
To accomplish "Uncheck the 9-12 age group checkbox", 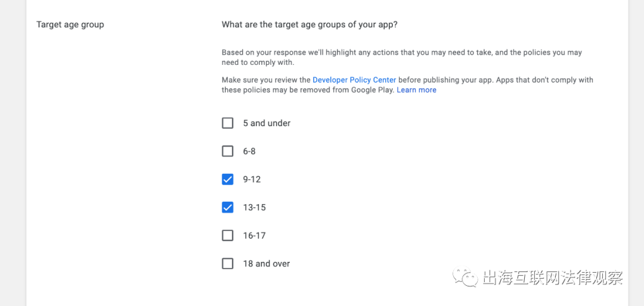I will (x=227, y=179).
